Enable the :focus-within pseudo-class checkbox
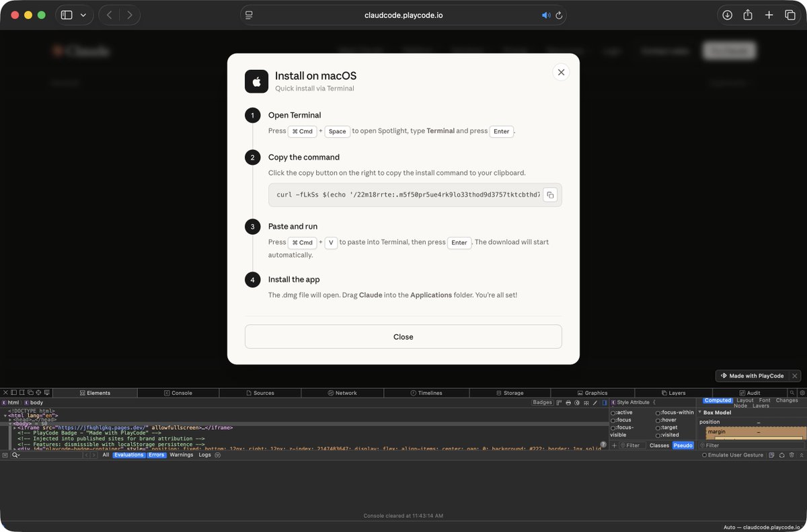807x532 pixels. pos(658,413)
